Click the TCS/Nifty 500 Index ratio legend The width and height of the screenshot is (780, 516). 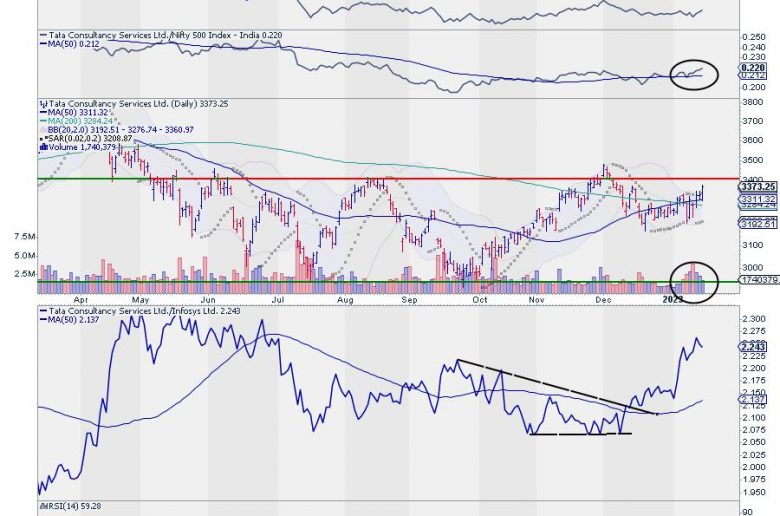(x=160, y=35)
